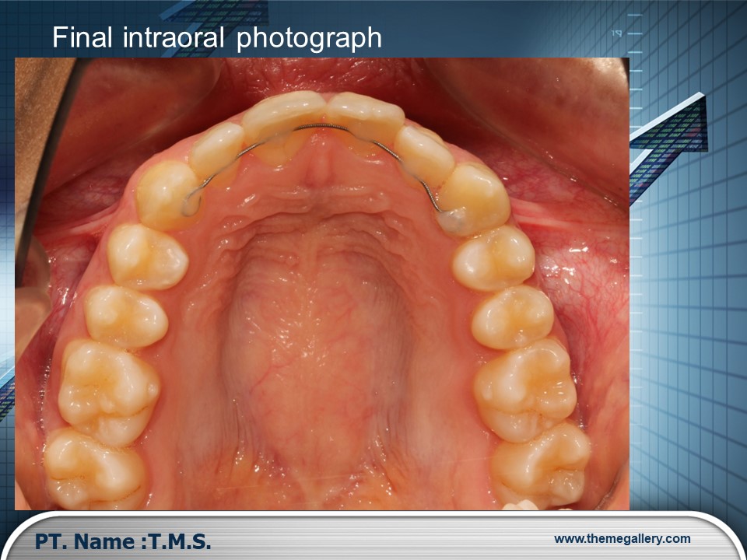This screenshot has height=560, width=747.
Task: Click the 'Final intraoral photograph' slide title
Action: (x=217, y=37)
